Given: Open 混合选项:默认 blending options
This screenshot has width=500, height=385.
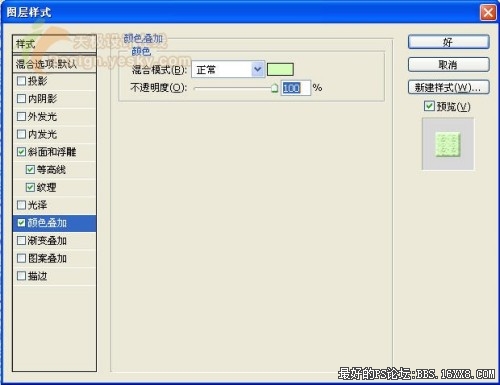Looking at the screenshot, I should pyautogui.click(x=54, y=64).
